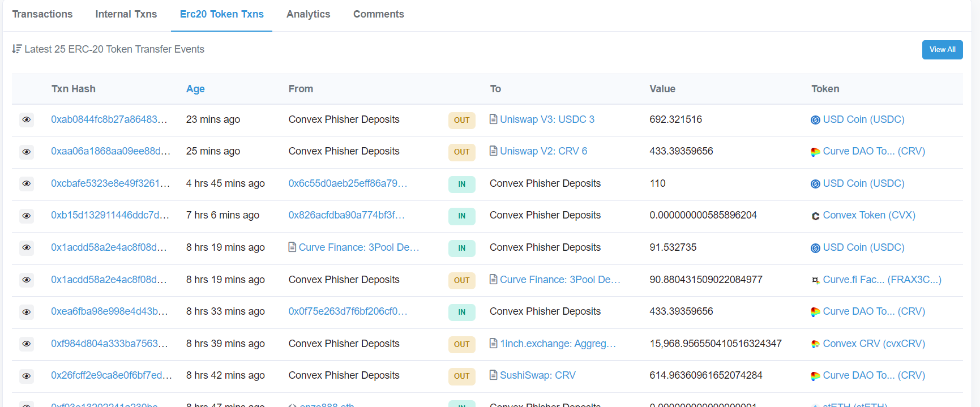Click contract icon beside 1inch.exchange

494,344
